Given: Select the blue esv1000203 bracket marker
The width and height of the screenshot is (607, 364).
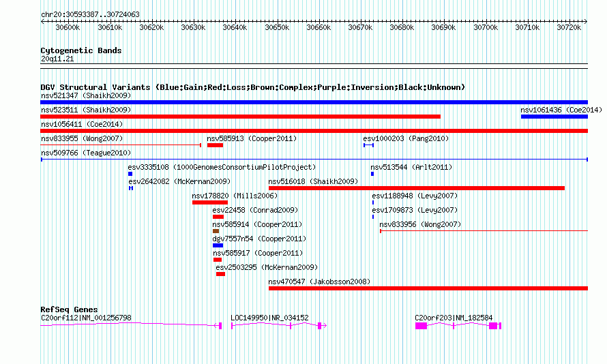Looking at the screenshot, I should (368, 145).
